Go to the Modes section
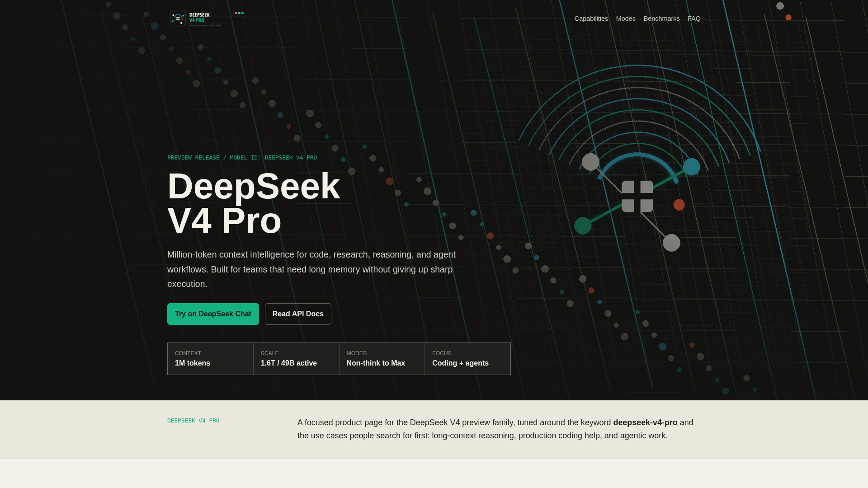868x488 pixels. (x=626, y=19)
